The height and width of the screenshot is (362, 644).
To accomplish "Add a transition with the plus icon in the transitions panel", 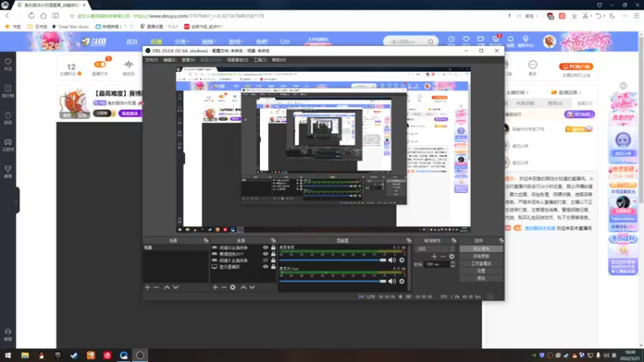I will [x=434, y=257].
